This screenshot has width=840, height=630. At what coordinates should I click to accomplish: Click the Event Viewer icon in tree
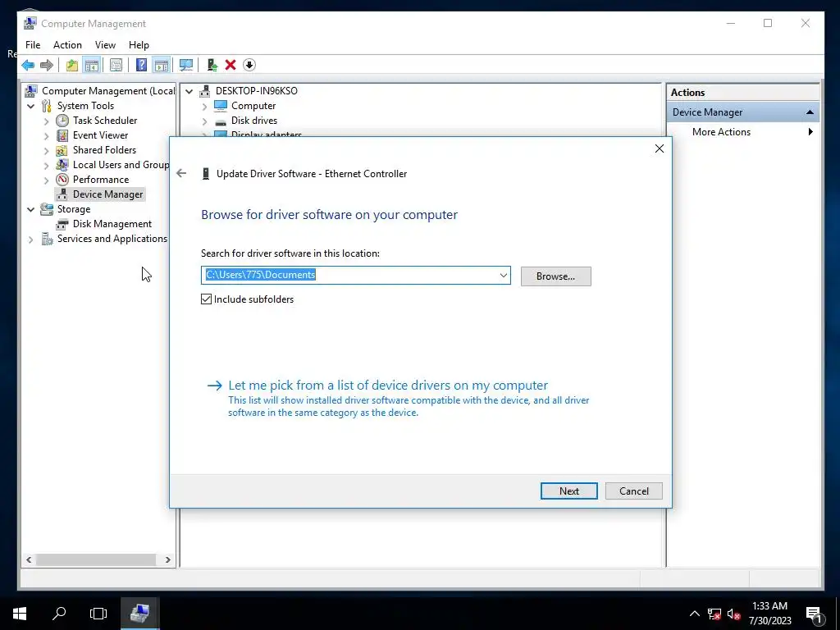coord(62,135)
